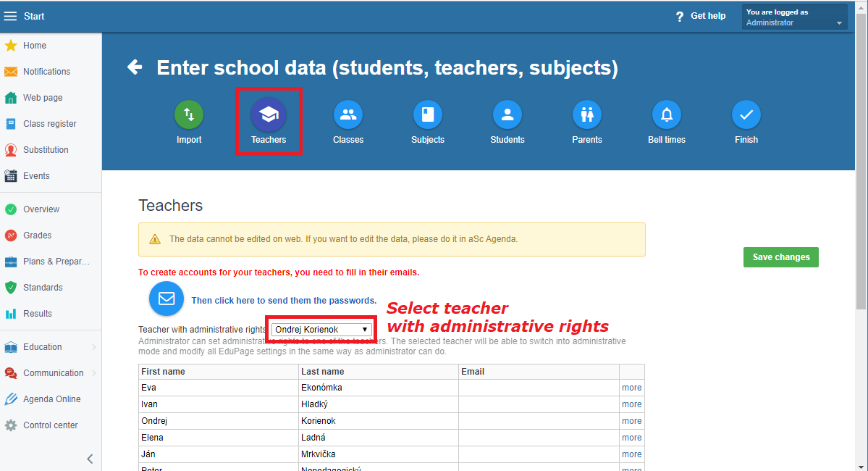Screen dimensions: 868x471
Task: Open Control center menu item
Action: click(x=51, y=425)
